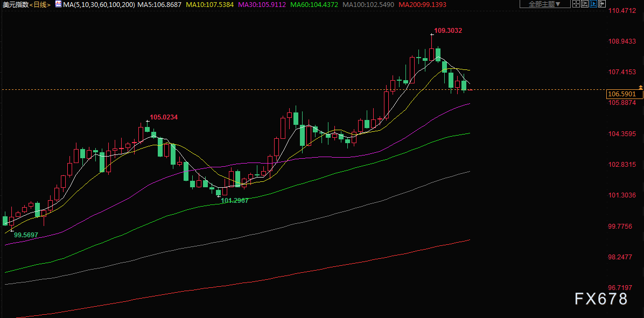Click the MA60:104.4372 value

click(314, 4)
